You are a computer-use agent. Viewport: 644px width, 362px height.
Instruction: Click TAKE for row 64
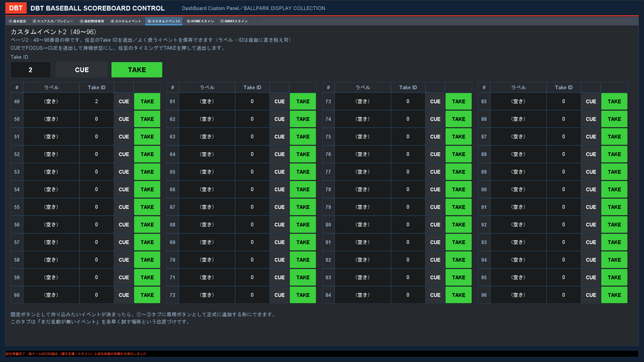click(x=303, y=155)
